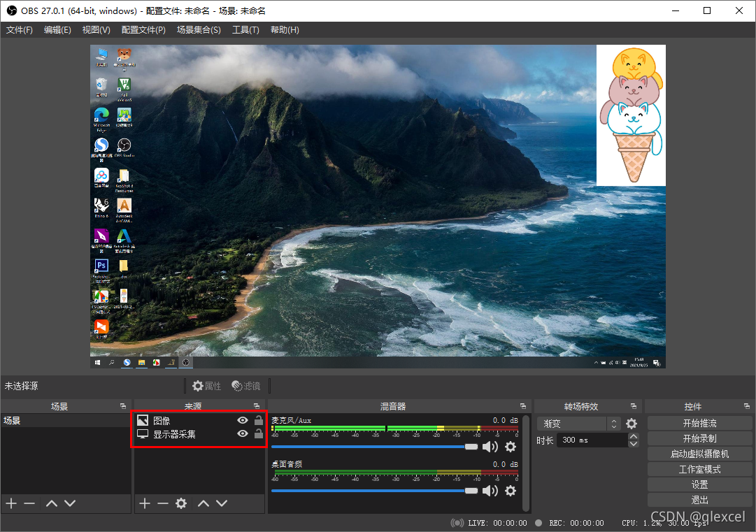Remove selected scene with minus icon
756x532 pixels.
(29, 503)
